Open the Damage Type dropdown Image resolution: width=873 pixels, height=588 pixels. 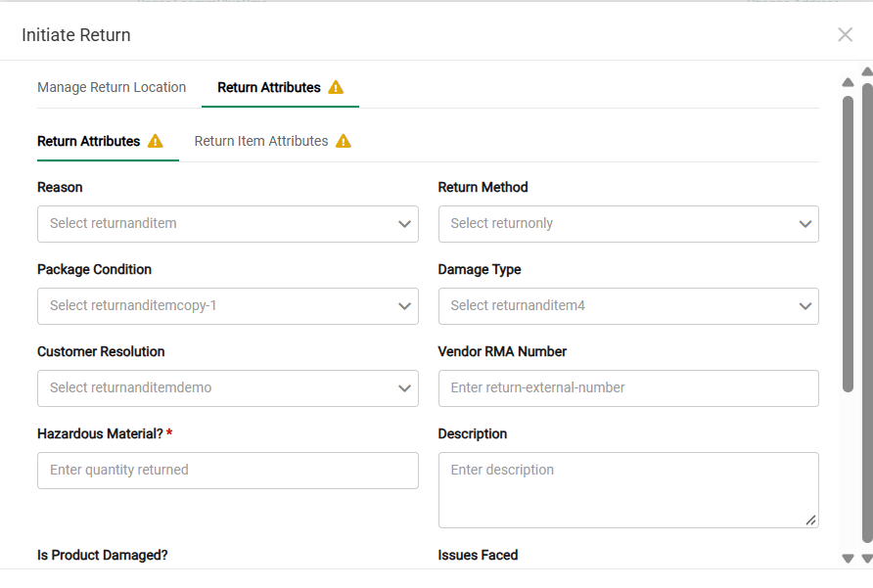(x=628, y=306)
